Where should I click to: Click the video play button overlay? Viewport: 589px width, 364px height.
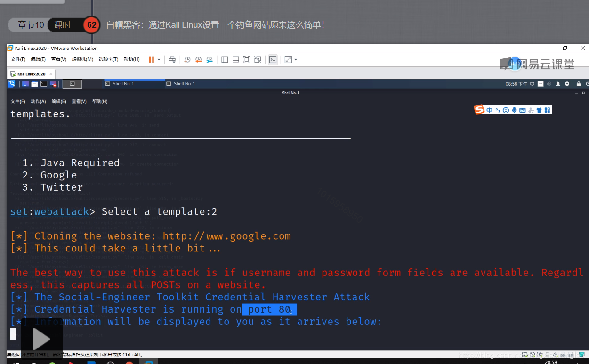coord(41,339)
